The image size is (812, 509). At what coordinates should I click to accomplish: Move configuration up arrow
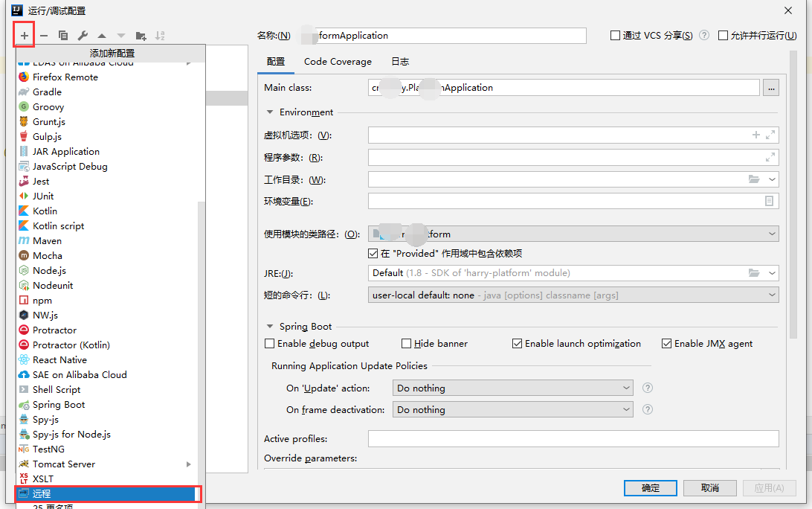[102, 36]
